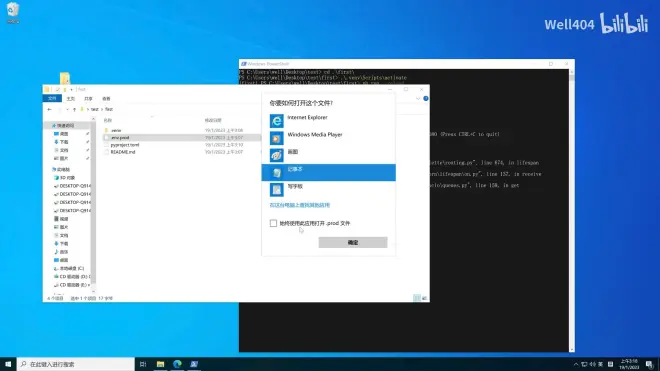Pick 写字板 (WordPad) from app list
The width and height of the screenshot is (660, 371).
[x=328, y=190]
